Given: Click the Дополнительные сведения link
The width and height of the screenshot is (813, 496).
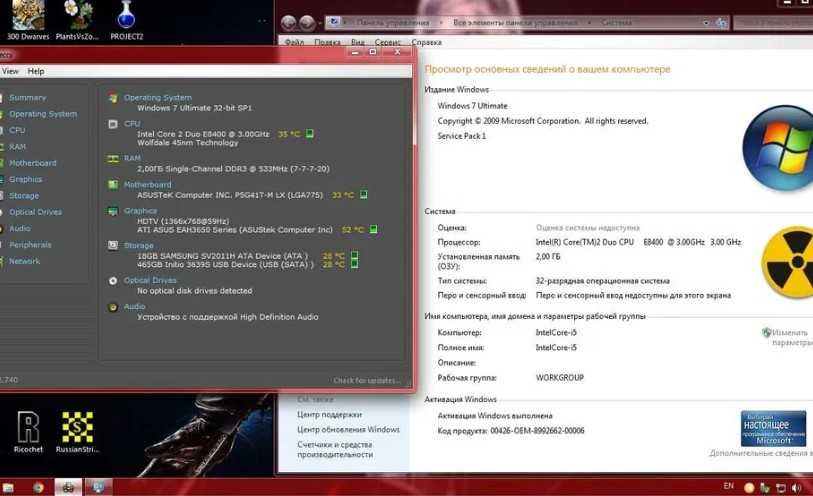Looking at the screenshot, I should click(x=761, y=454).
